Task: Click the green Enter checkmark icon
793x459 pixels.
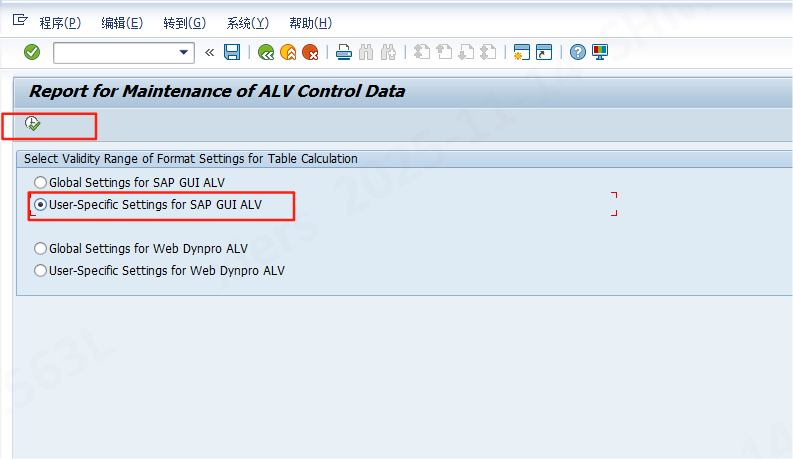Action: click(x=32, y=52)
